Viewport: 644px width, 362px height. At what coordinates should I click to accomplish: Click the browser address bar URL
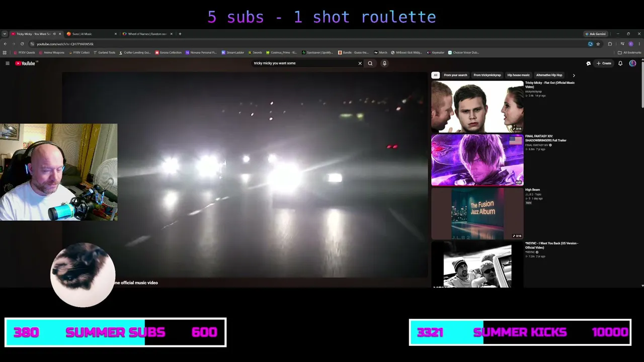(x=65, y=44)
